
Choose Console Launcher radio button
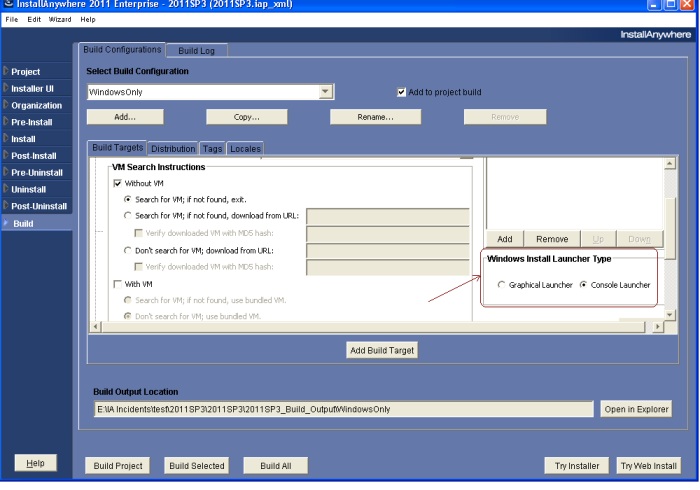click(x=583, y=285)
